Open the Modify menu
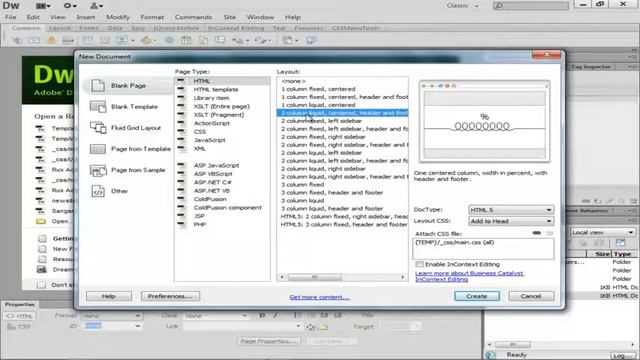Screen dimensions: 640x360 pos(118,17)
